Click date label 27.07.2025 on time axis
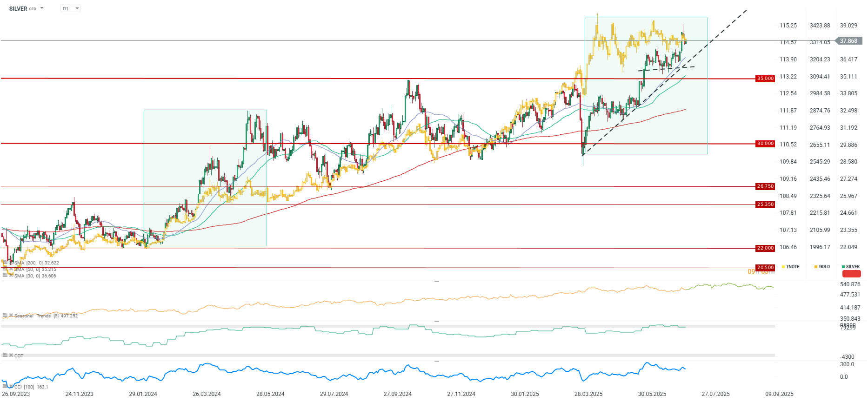The image size is (868, 402). (x=716, y=394)
